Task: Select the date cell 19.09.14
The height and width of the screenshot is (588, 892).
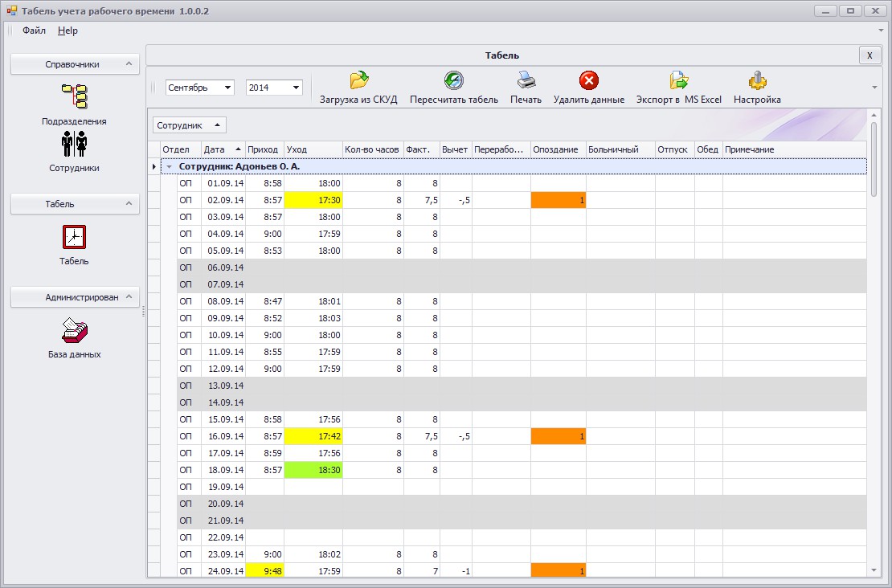Action: (223, 487)
